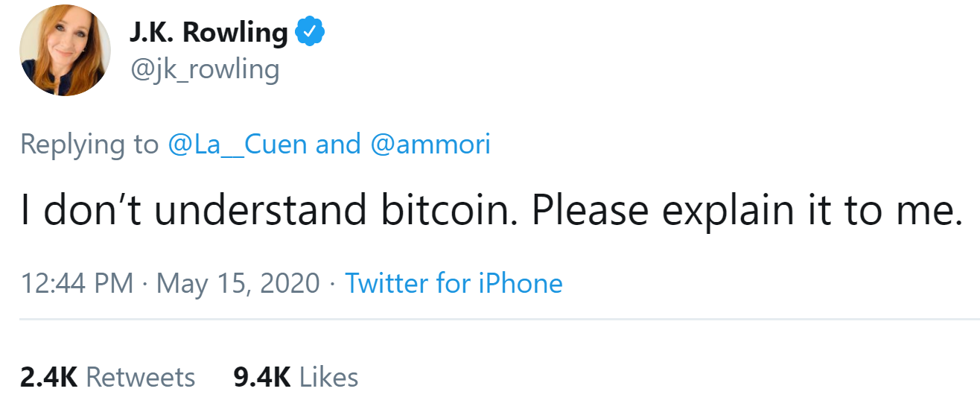Click the word 'bitcoin' in the tweet
The height and width of the screenshot is (409, 980).
(445, 212)
